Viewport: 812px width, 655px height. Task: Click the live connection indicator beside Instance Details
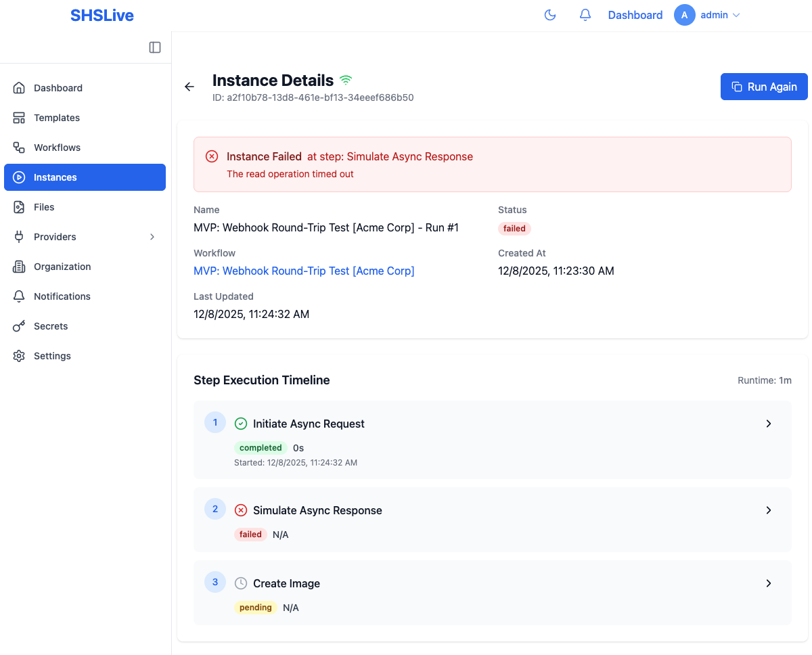[x=346, y=79]
